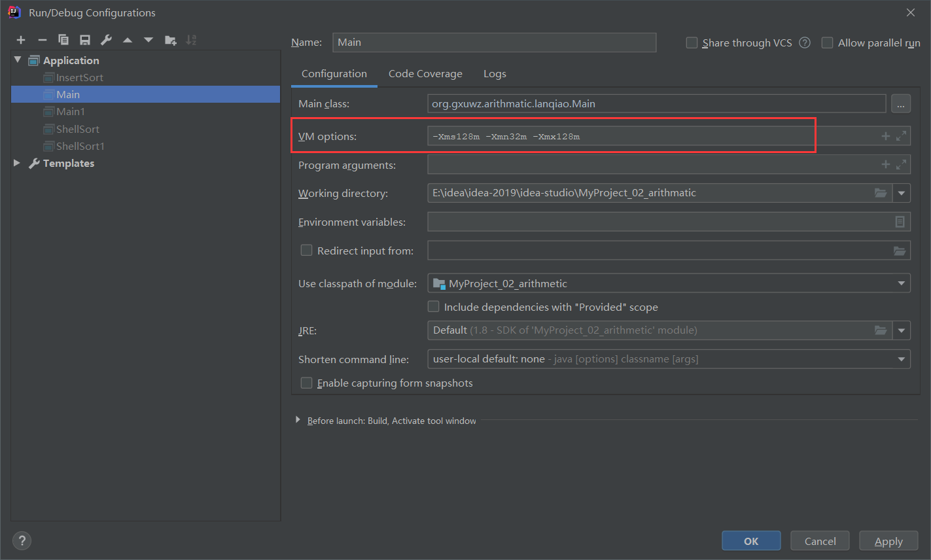Click the Create New Folder icon

coord(170,41)
